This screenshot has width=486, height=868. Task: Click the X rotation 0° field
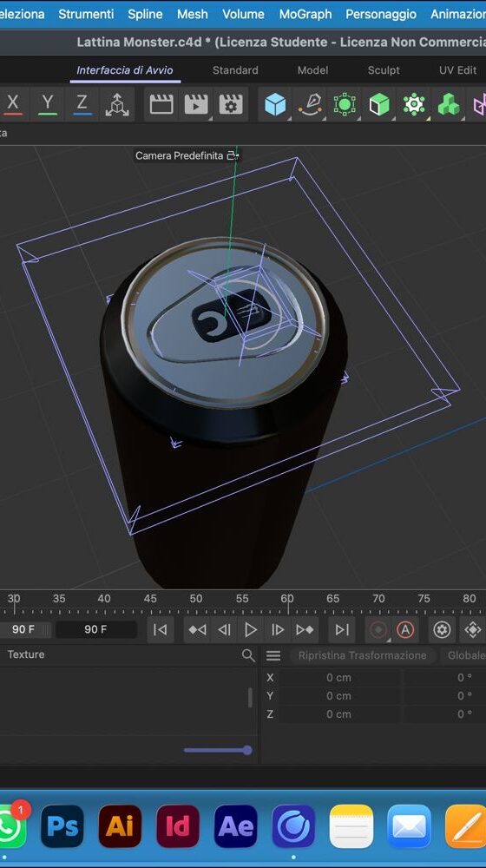(x=445, y=678)
